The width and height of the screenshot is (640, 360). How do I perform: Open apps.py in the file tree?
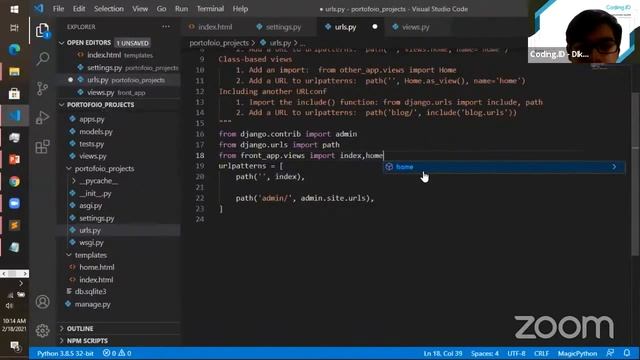pyautogui.click(x=91, y=119)
